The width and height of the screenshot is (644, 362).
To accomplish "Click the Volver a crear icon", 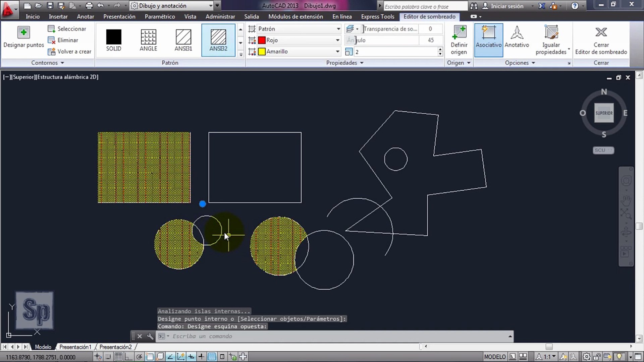I will pos(51,52).
